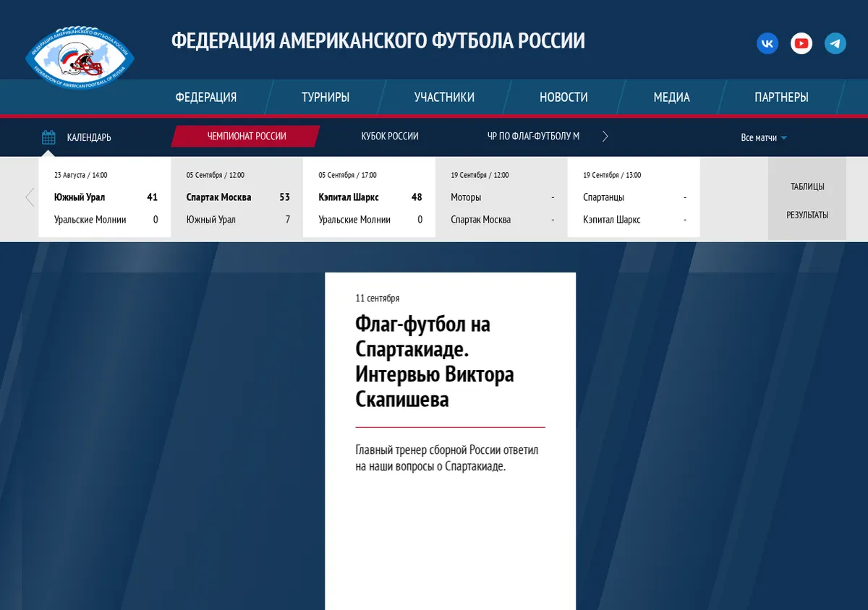Open the Моторы vs Спартак Москва match
This screenshot has height=610, width=868.
click(x=502, y=197)
